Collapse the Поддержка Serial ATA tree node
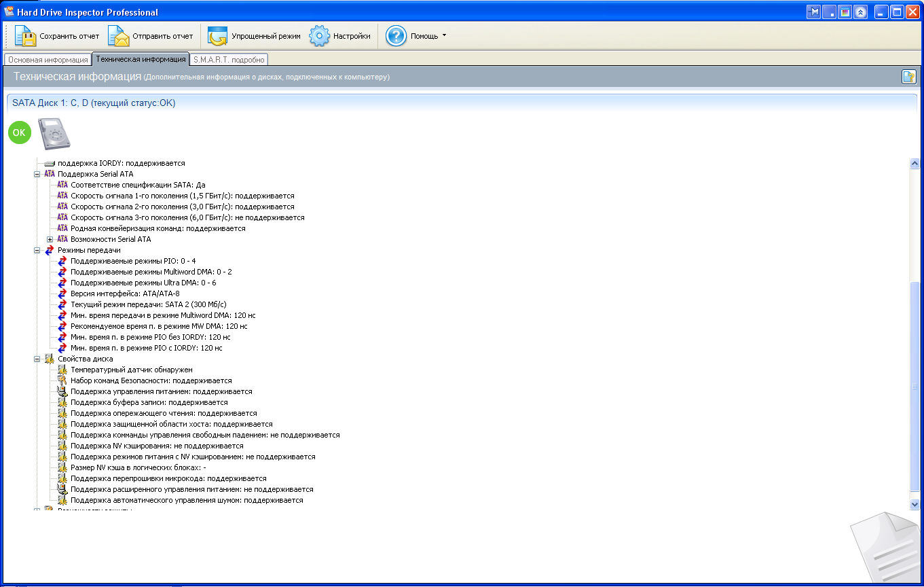Screen dimensions: 924x587 point(37,174)
